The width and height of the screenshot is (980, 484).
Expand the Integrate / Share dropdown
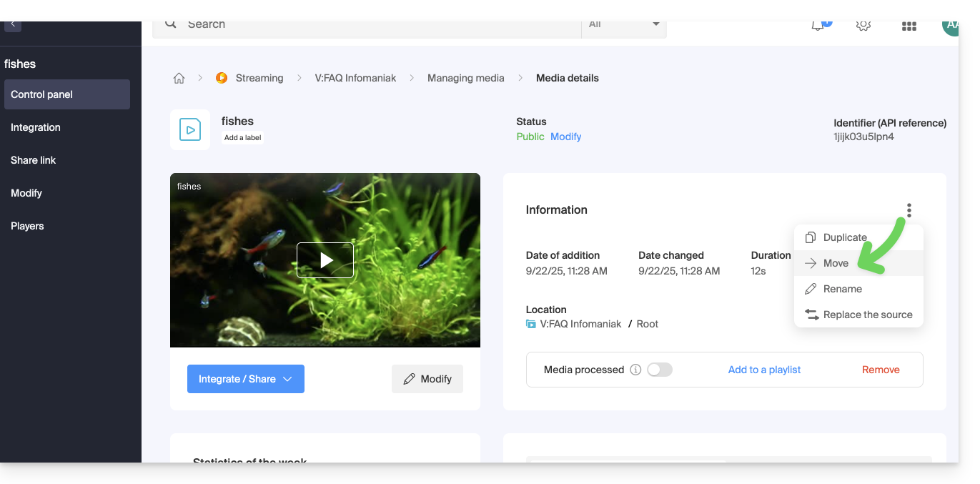246,379
